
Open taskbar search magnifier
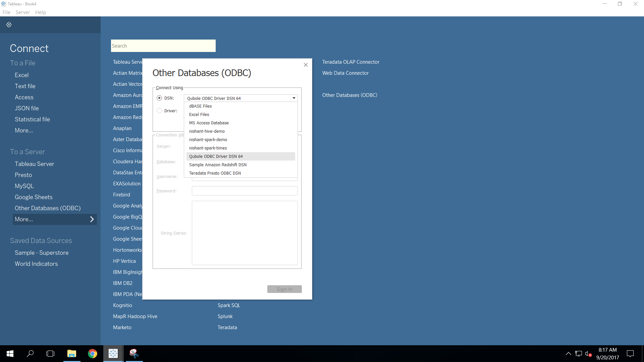30,354
